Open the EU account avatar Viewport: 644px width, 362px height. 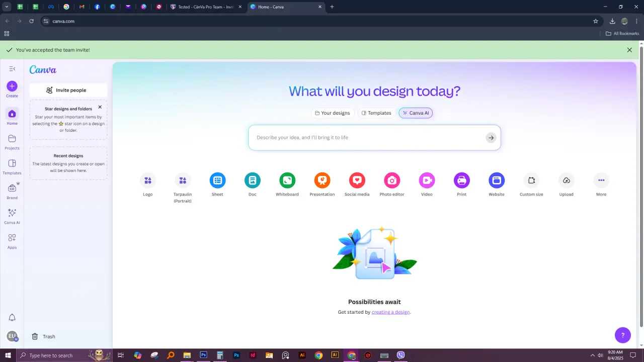tap(12, 336)
